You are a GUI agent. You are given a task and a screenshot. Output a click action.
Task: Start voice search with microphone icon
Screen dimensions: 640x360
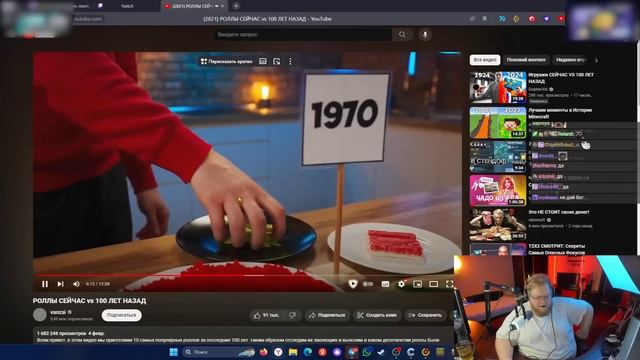tap(425, 35)
